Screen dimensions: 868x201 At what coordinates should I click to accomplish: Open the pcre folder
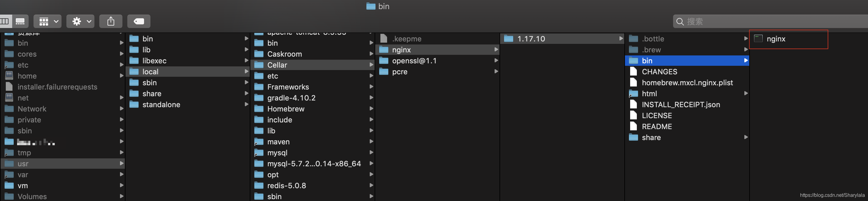click(437, 72)
